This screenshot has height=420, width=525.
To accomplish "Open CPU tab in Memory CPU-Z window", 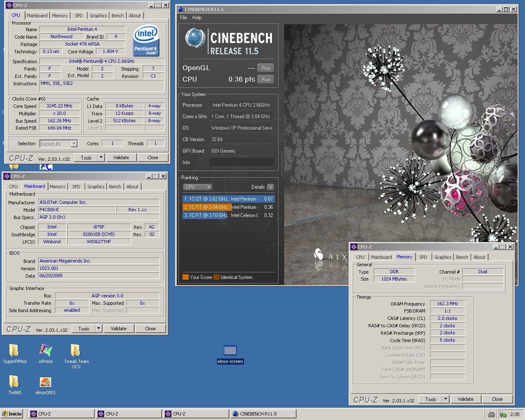I will pyautogui.click(x=361, y=257).
